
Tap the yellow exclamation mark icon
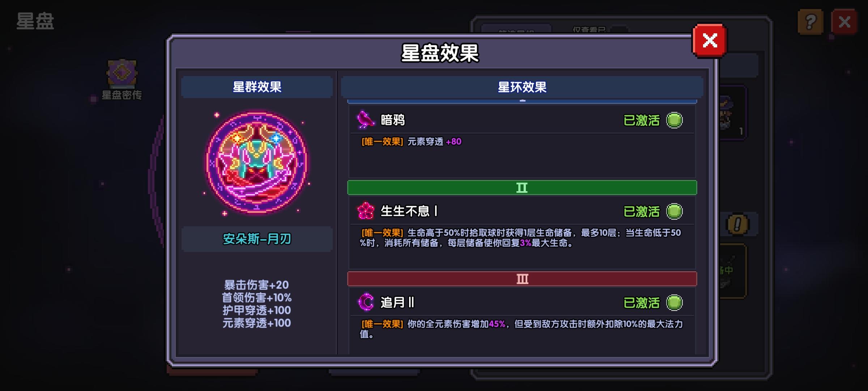pos(737,224)
